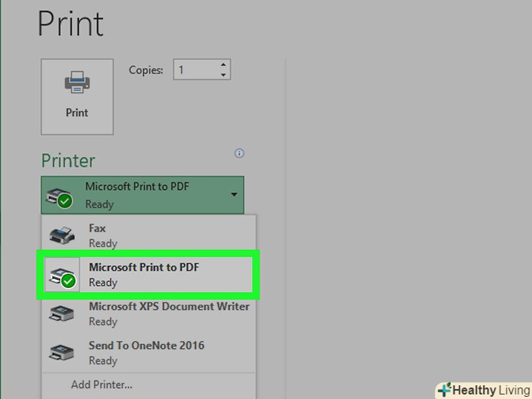The image size is (532, 399).
Task: Click the printer icon in the dropdown header
Action: (x=59, y=198)
